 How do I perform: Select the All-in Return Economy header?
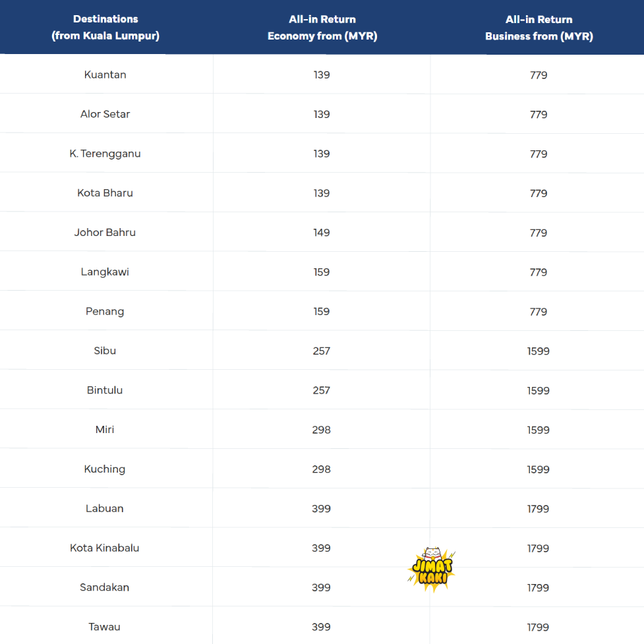click(322, 28)
